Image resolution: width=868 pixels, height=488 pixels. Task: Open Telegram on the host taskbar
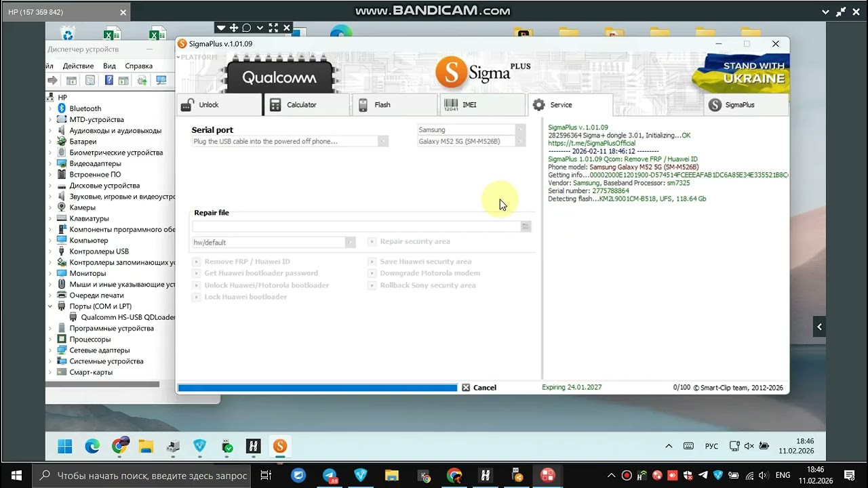[330, 476]
